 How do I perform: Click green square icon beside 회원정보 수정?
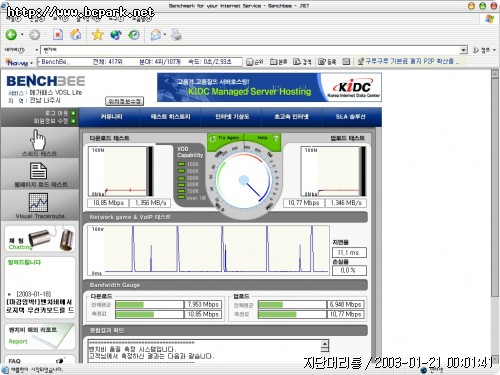tap(73, 121)
